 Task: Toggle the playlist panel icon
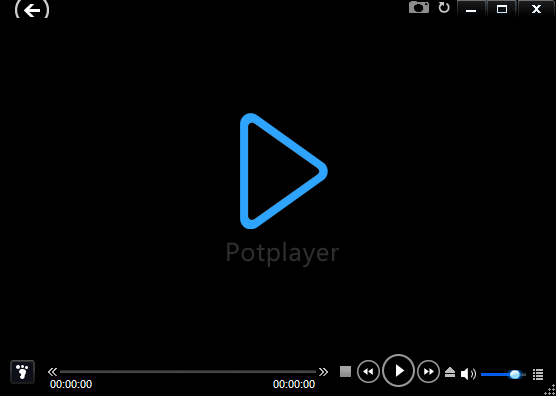point(538,374)
